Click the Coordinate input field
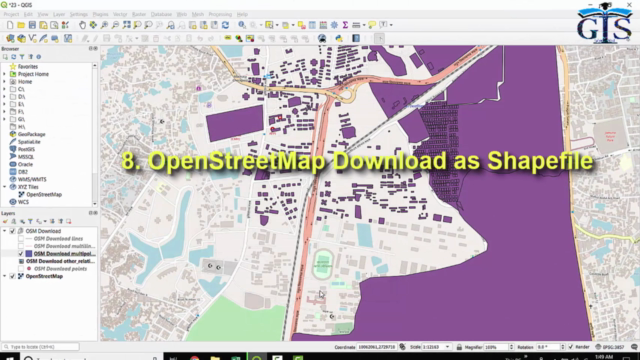This screenshot has width=640, height=360. pyautogui.click(x=377, y=347)
